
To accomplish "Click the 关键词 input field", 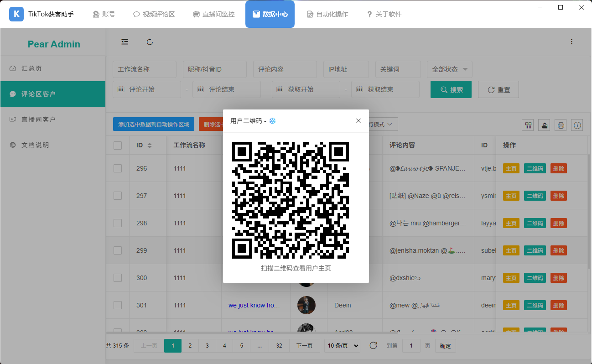I will point(398,69).
